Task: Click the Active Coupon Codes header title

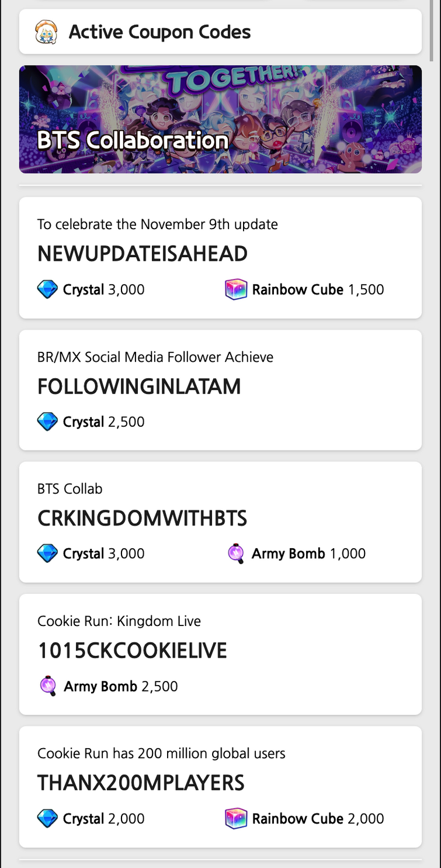Action: coord(159,32)
